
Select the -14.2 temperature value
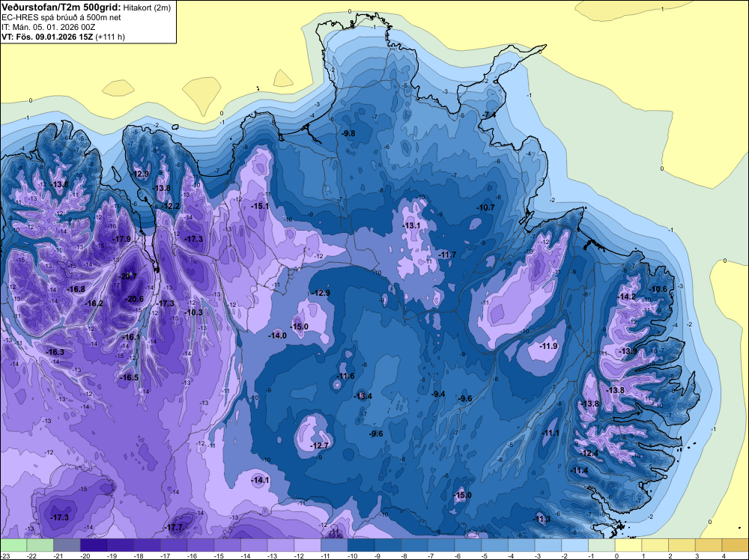click(x=627, y=297)
